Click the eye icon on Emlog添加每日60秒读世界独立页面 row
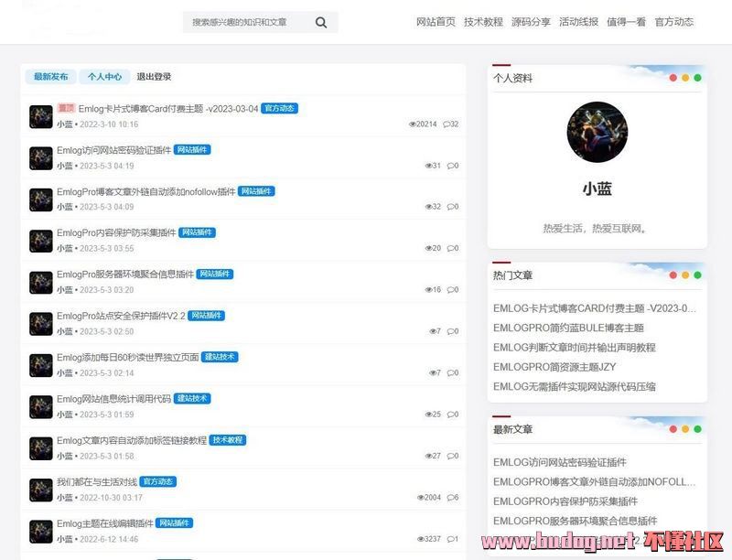This screenshot has width=732, height=560. [432, 372]
